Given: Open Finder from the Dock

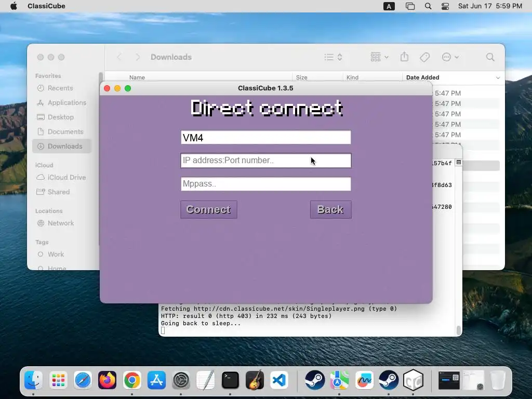Looking at the screenshot, I should pos(33,380).
